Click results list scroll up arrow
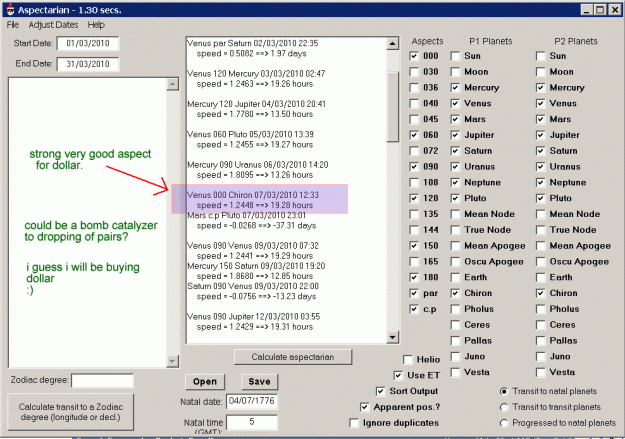The width and height of the screenshot is (625, 439). coord(393,43)
